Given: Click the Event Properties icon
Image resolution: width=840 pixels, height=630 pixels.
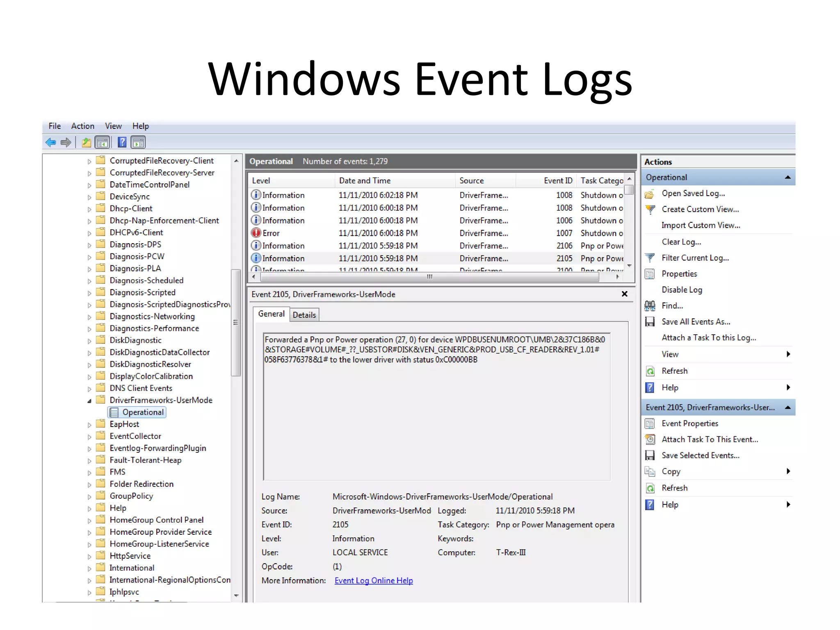Looking at the screenshot, I should pos(650,424).
